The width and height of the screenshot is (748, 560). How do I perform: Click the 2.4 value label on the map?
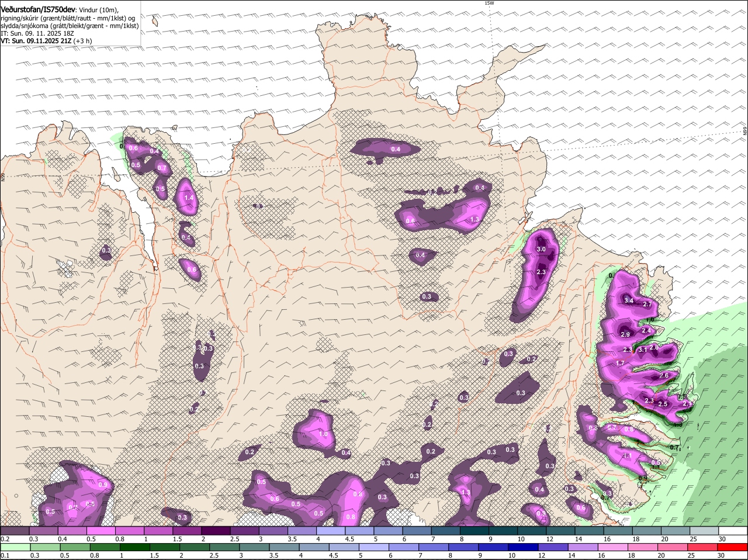pyautogui.click(x=646, y=330)
